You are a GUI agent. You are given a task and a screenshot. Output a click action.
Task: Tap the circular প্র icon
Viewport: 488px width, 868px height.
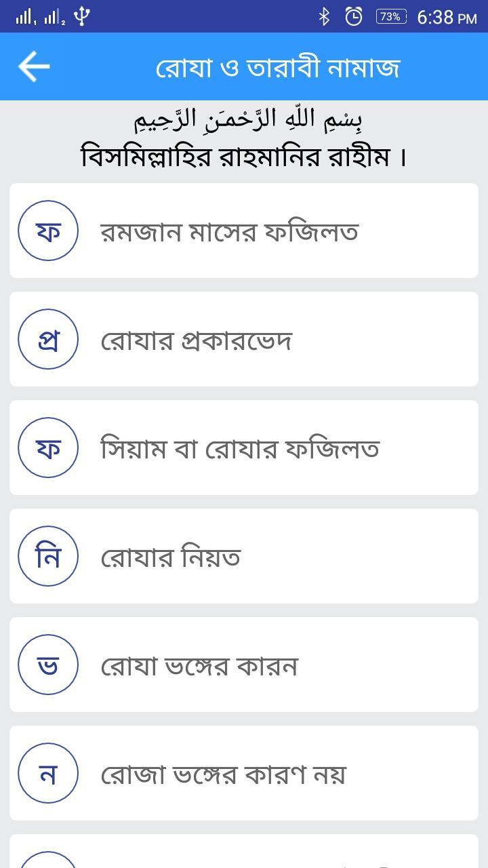pos(48,339)
